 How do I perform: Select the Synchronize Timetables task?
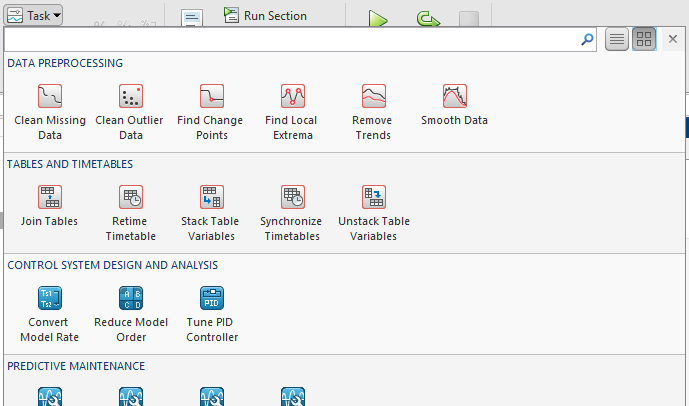292,213
